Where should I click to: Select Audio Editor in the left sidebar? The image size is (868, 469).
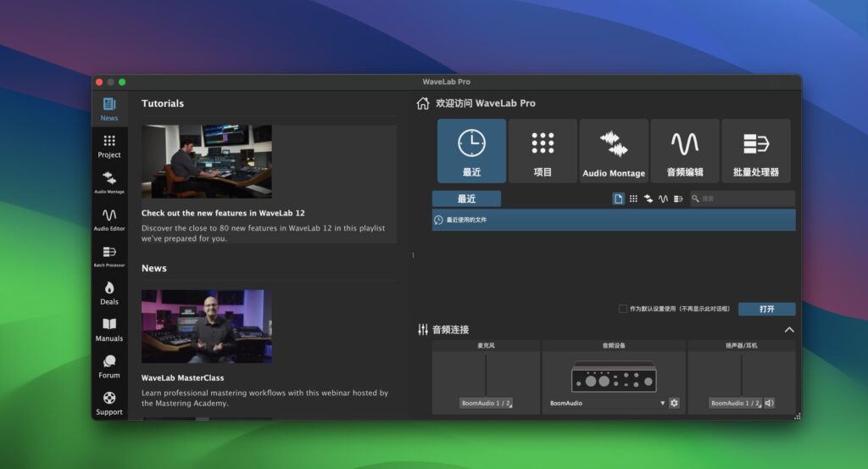click(x=109, y=220)
